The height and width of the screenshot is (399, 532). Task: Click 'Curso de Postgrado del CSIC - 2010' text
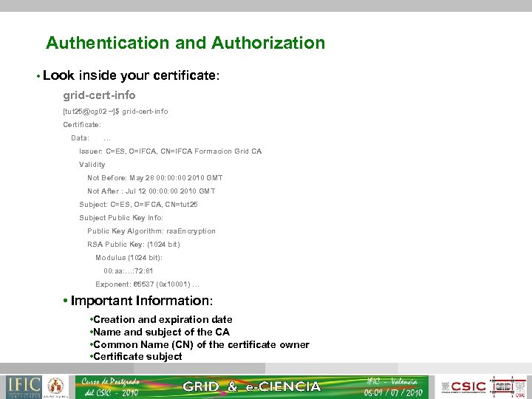[x=110, y=386]
